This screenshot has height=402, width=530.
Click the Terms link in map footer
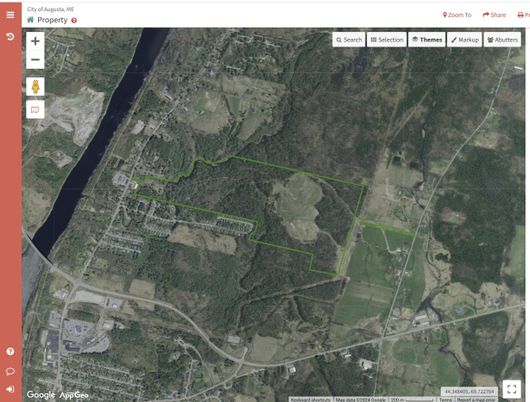[445, 400]
